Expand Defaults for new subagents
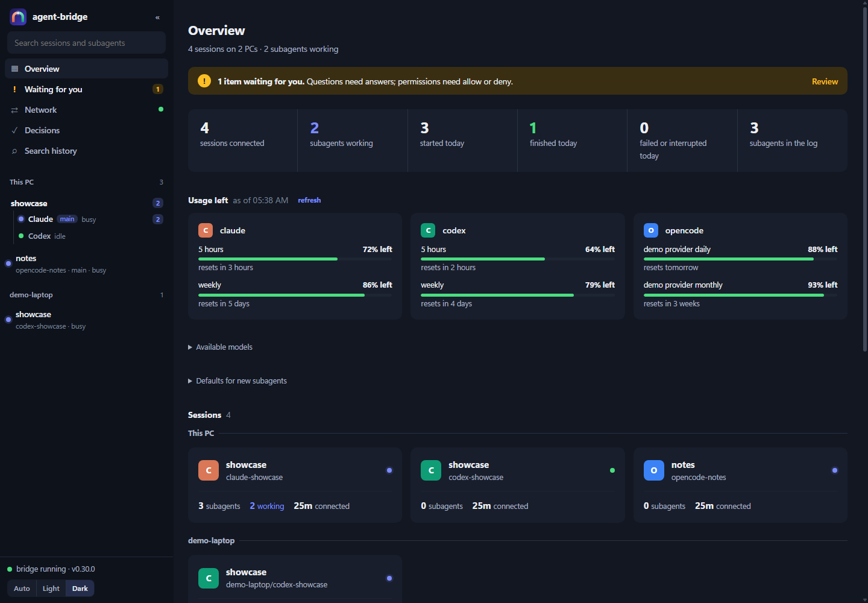 click(x=237, y=380)
